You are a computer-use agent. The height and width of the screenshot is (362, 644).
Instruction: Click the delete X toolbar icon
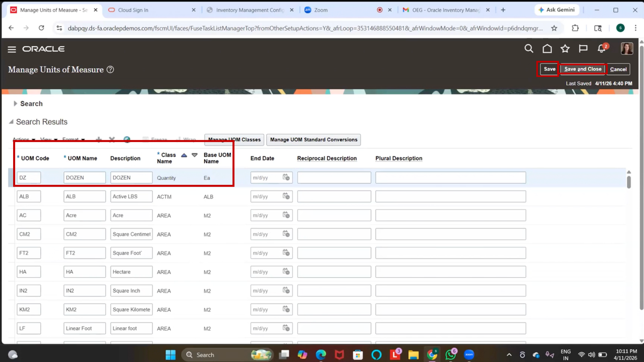click(x=112, y=139)
